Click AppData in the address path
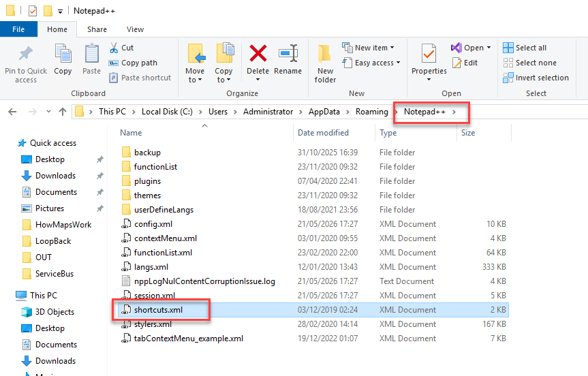Image resolution: width=588 pixels, height=376 pixels. (324, 112)
